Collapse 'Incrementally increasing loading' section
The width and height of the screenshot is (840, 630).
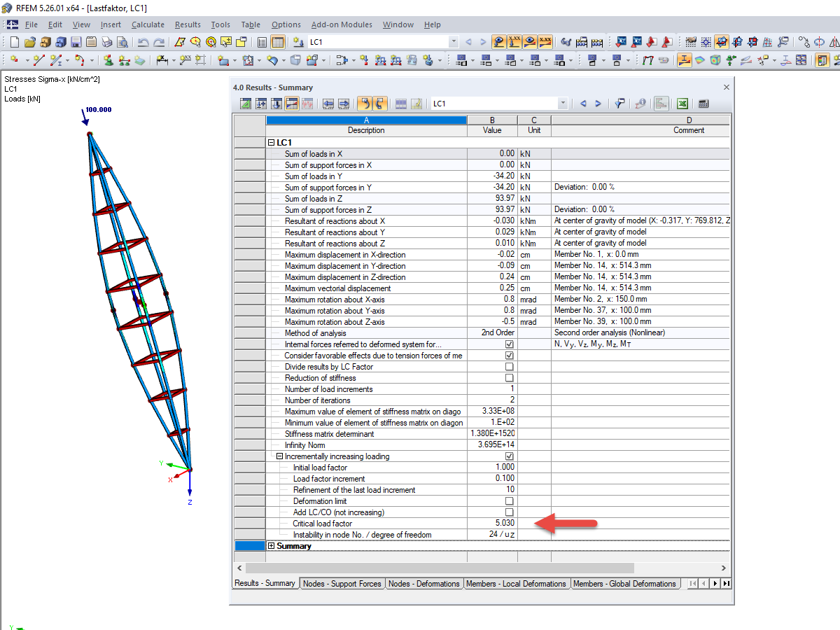[x=280, y=456]
